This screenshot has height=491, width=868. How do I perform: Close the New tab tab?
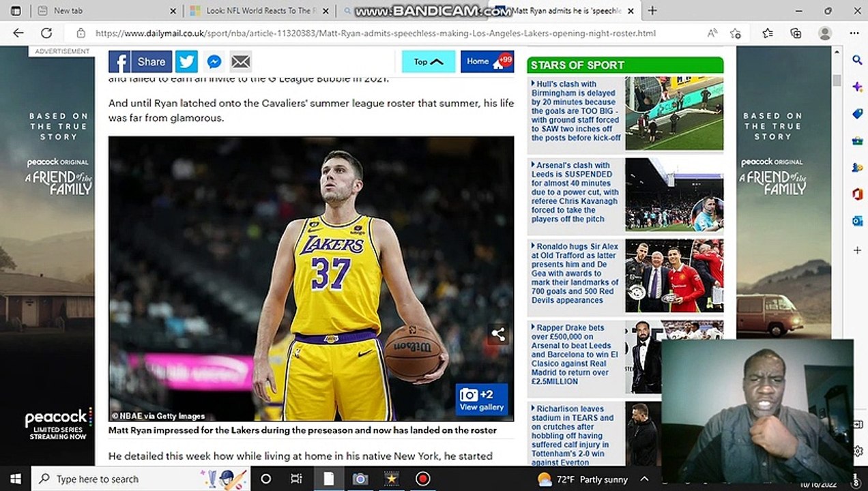point(173,11)
